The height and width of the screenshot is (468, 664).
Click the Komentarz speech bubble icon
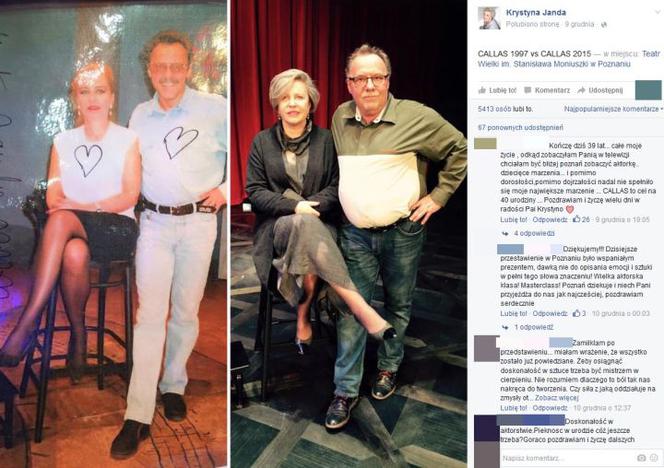click(528, 90)
